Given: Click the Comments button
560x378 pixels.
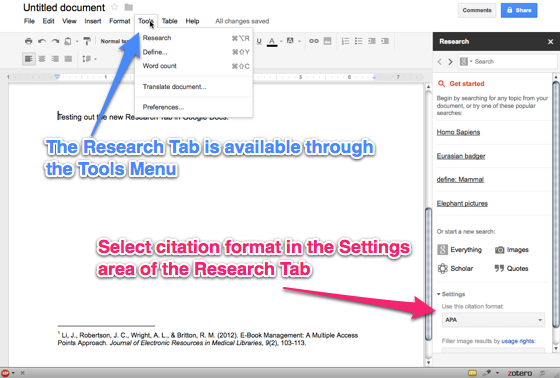Looking at the screenshot, I should click(x=477, y=10).
